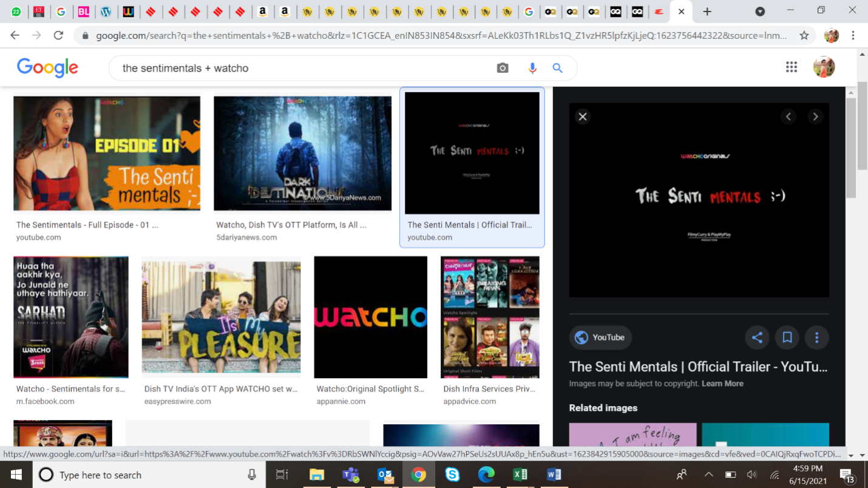Visit easypresswire.com source link
Image resolution: width=868 pixels, height=488 pixels.
pyautogui.click(x=178, y=401)
